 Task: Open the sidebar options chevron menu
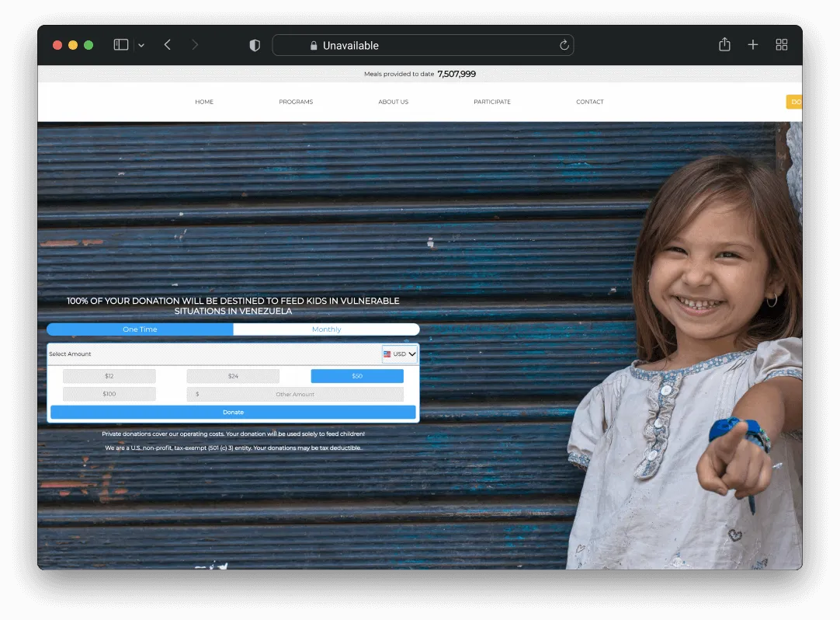(x=141, y=46)
